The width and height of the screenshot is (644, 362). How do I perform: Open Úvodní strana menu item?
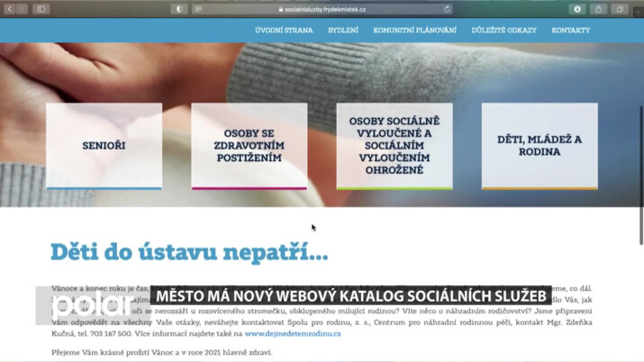click(284, 30)
